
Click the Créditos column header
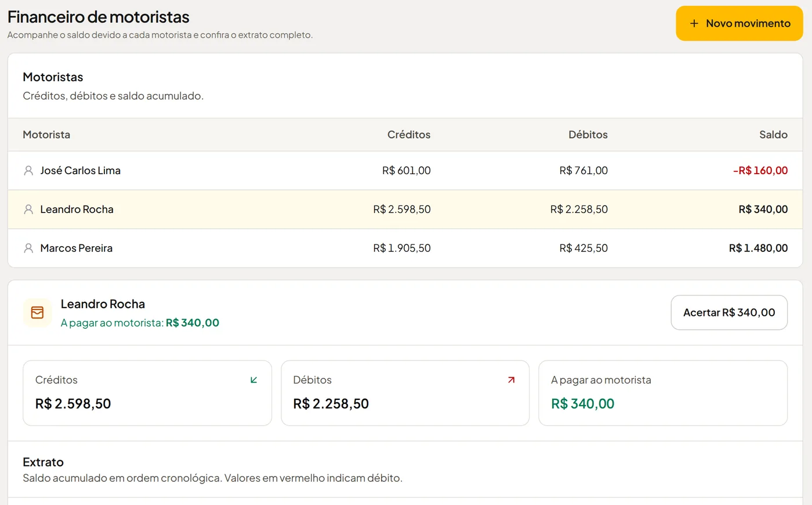(x=409, y=135)
